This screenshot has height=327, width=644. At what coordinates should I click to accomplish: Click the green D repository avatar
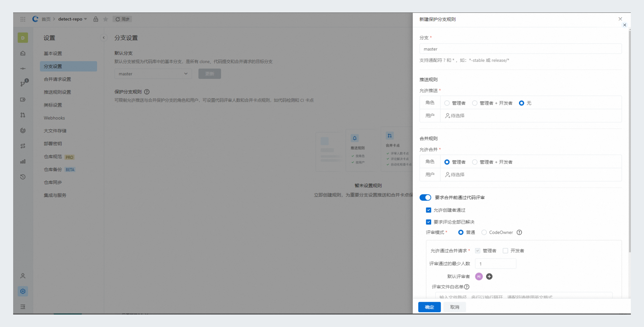[x=23, y=38]
